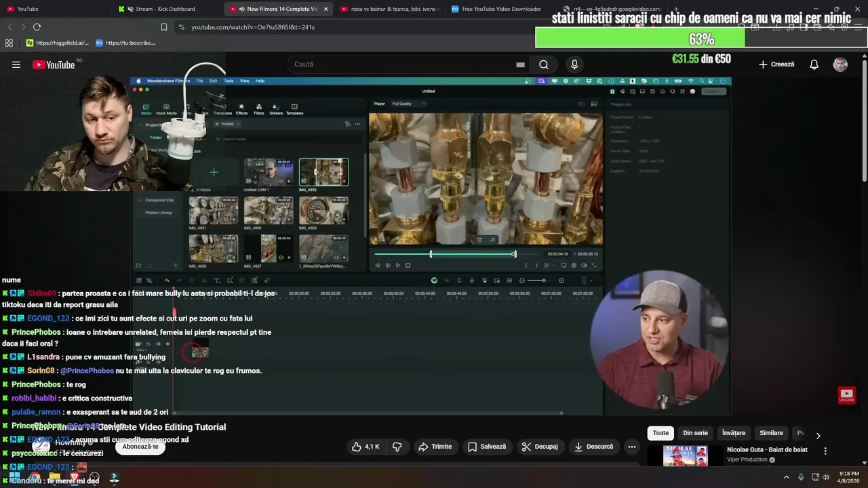This screenshot has width=868, height=488.
Task: Open Templates panel in Filmora
Action: [x=294, y=109]
